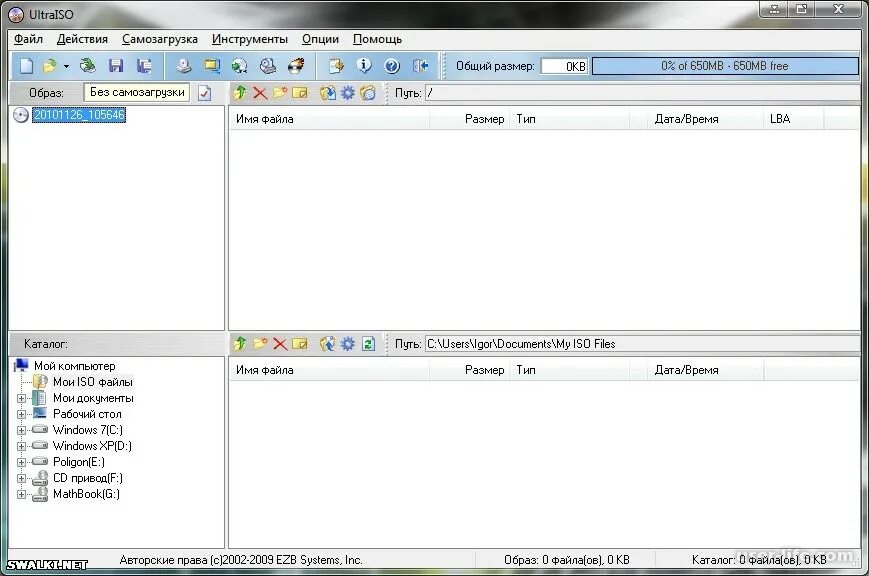
Task: Go up a folder in the Каталог pane
Action: click(239, 344)
